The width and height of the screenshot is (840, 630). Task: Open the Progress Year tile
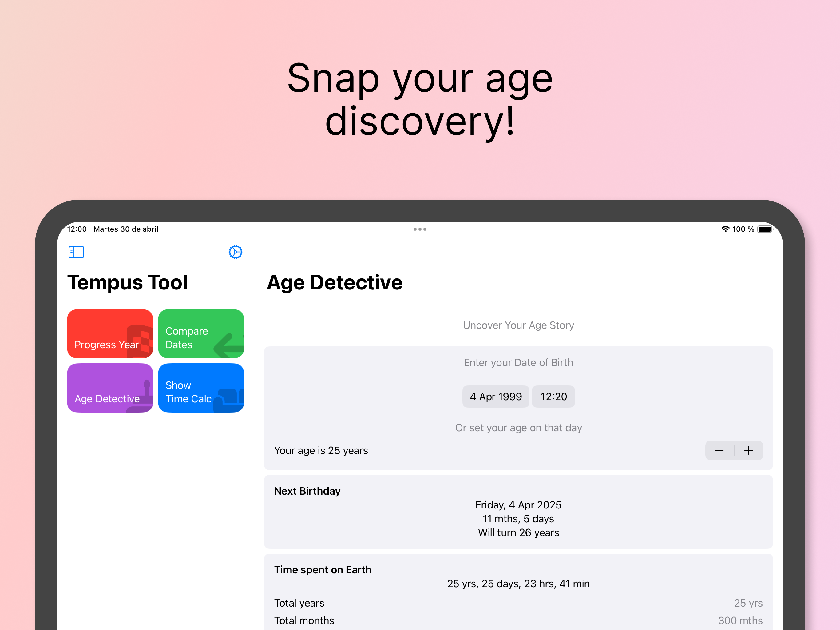pos(110,334)
